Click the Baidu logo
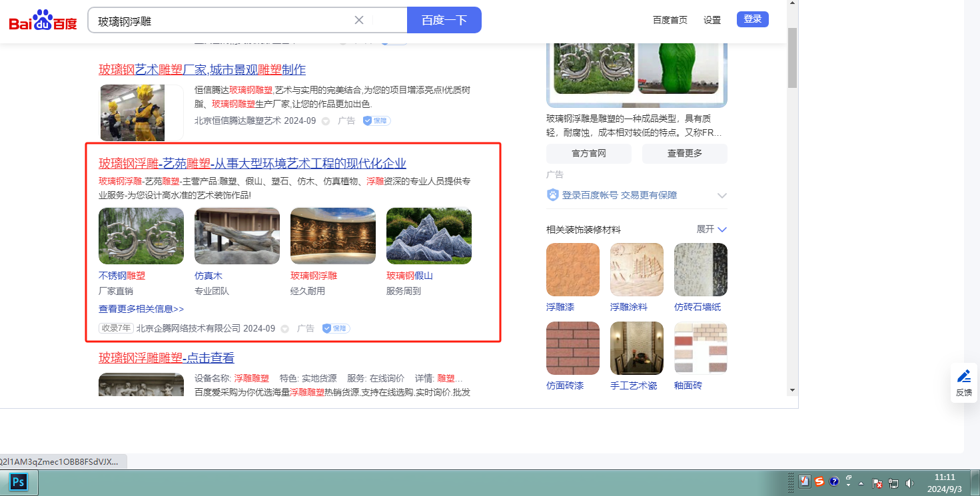This screenshot has height=496, width=980. [x=43, y=21]
